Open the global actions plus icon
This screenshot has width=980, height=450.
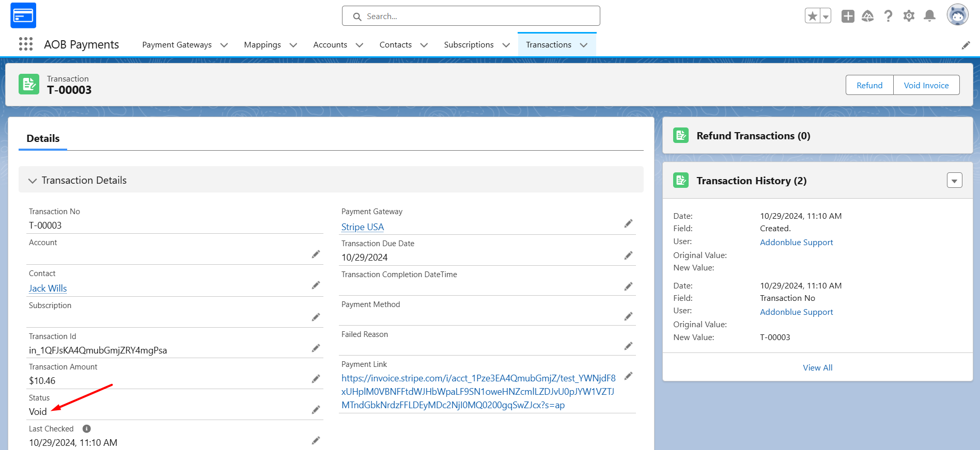[848, 16]
